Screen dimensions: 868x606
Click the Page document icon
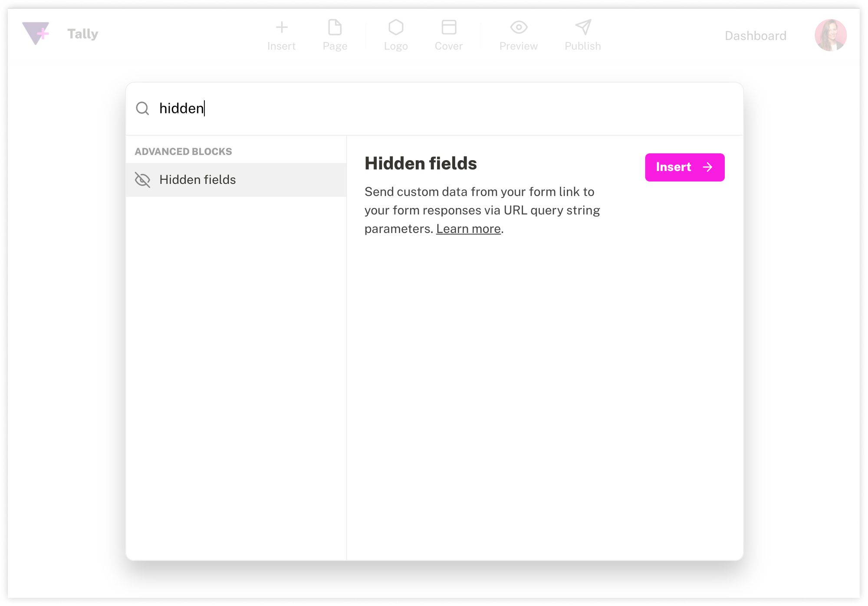[x=335, y=27]
